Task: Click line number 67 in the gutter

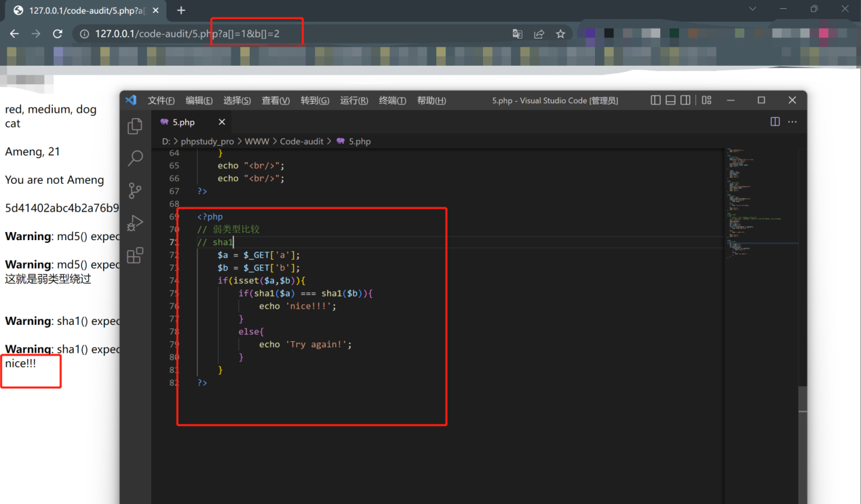Action: 174,191
